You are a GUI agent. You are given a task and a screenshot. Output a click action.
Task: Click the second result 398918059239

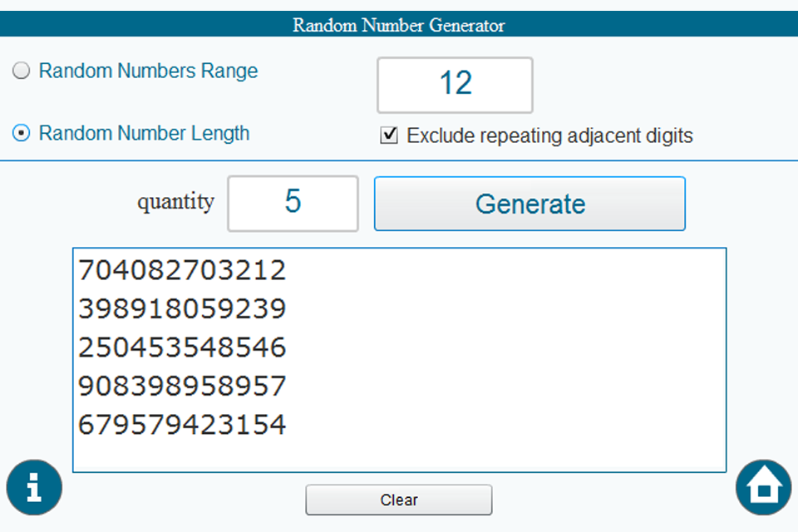coord(182,309)
